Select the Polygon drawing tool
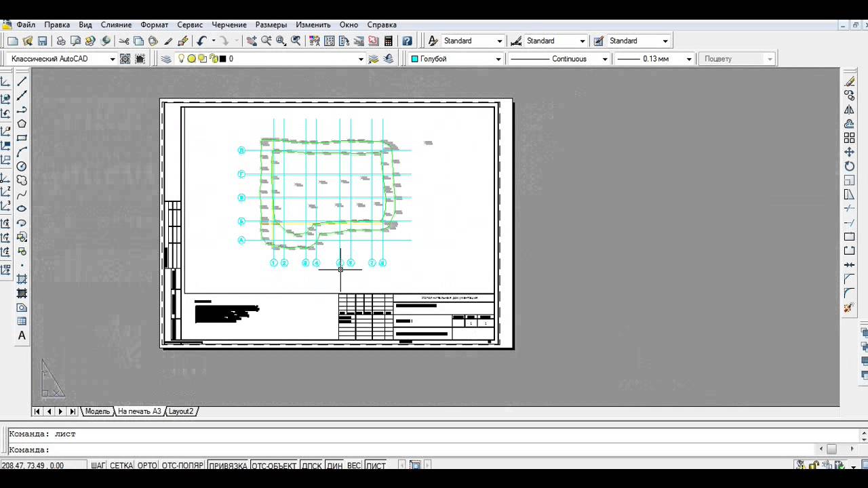Viewport: 868px width, 488px height. (22, 123)
